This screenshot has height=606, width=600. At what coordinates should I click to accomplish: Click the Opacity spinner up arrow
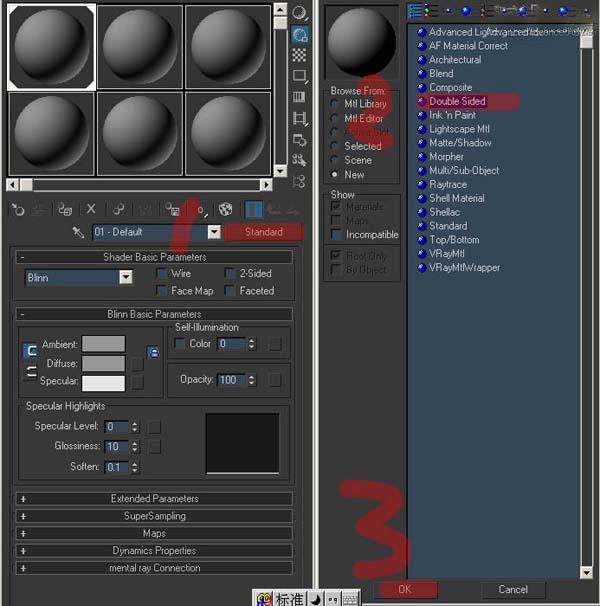pyautogui.click(x=252, y=376)
